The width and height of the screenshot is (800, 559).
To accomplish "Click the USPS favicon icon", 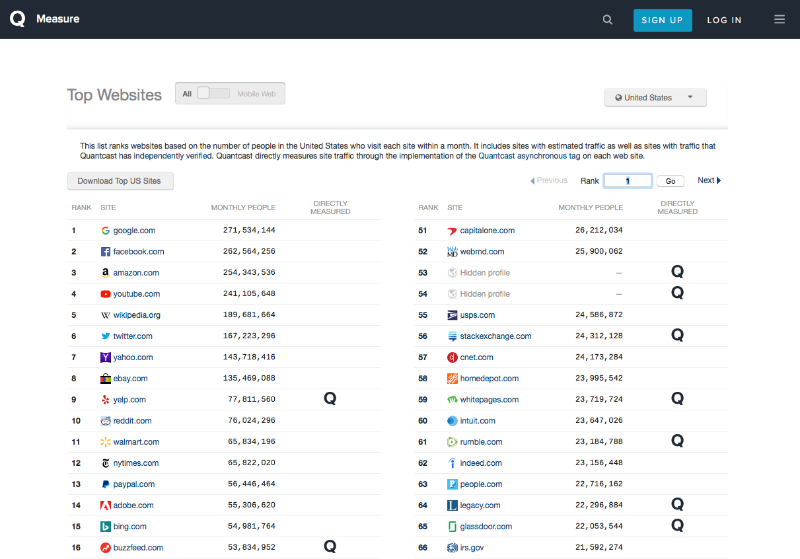I will 452,315.
